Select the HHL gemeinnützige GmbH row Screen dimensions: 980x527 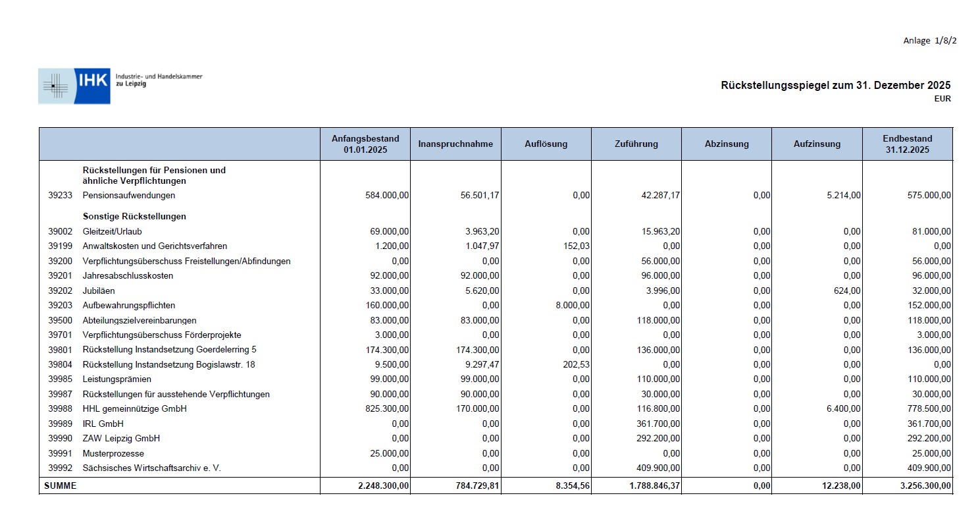[x=496, y=409]
